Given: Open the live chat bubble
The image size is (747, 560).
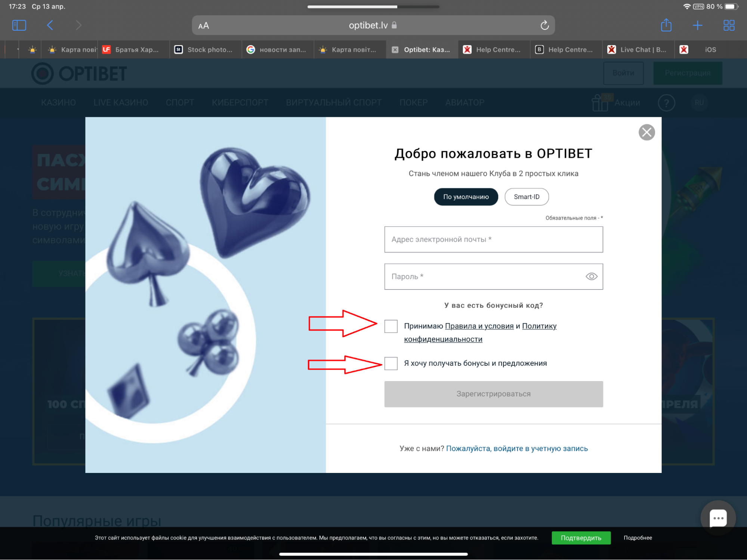Looking at the screenshot, I should pyautogui.click(x=718, y=518).
